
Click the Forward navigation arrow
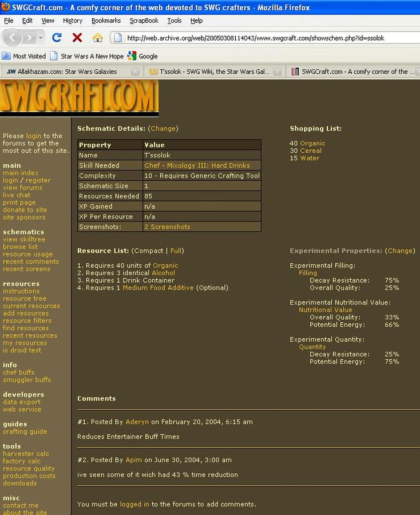pyautogui.click(x=29, y=38)
